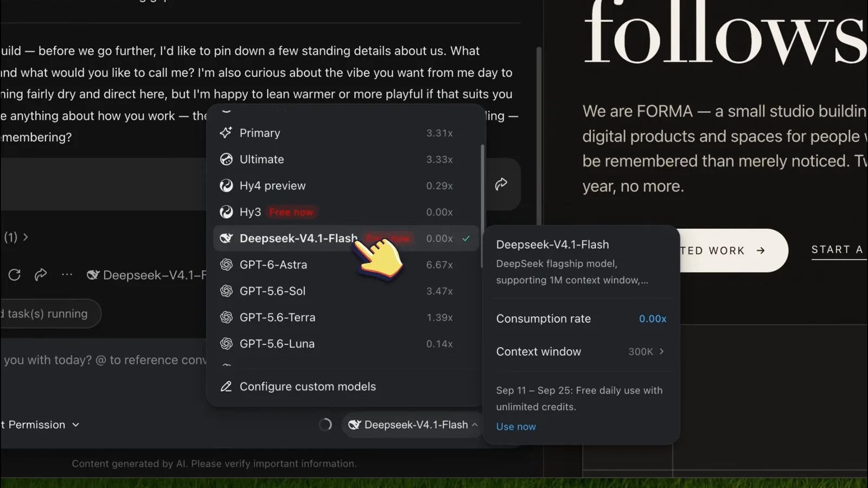Select GPT-5.6-Sol model
The width and height of the screenshot is (868, 488).
click(346, 291)
